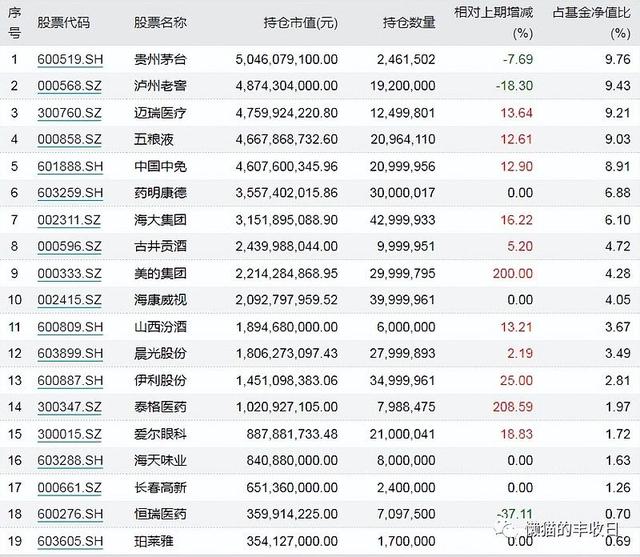
Task: Open stock code link 600276.SH
Action: [70, 514]
